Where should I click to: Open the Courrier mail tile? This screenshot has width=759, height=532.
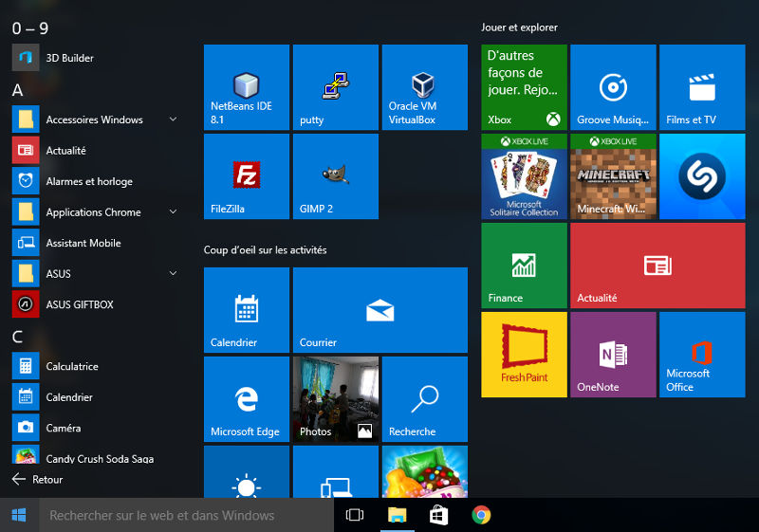click(x=380, y=310)
